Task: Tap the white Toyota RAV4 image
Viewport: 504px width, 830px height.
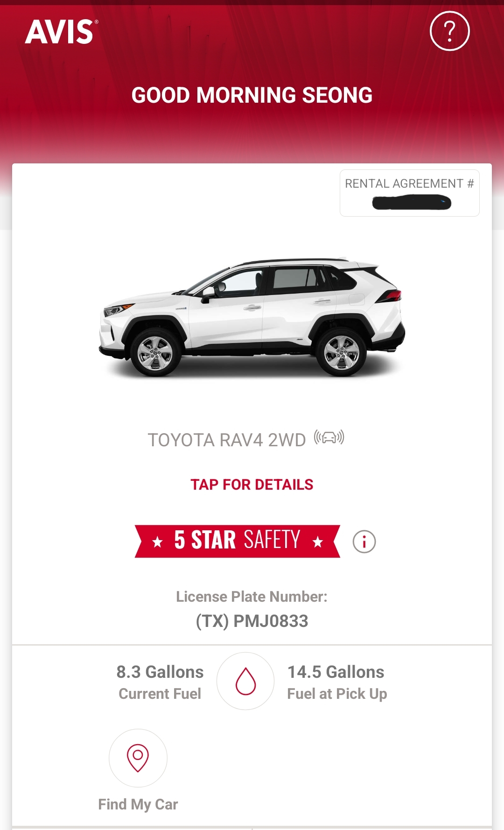Action: (252, 317)
